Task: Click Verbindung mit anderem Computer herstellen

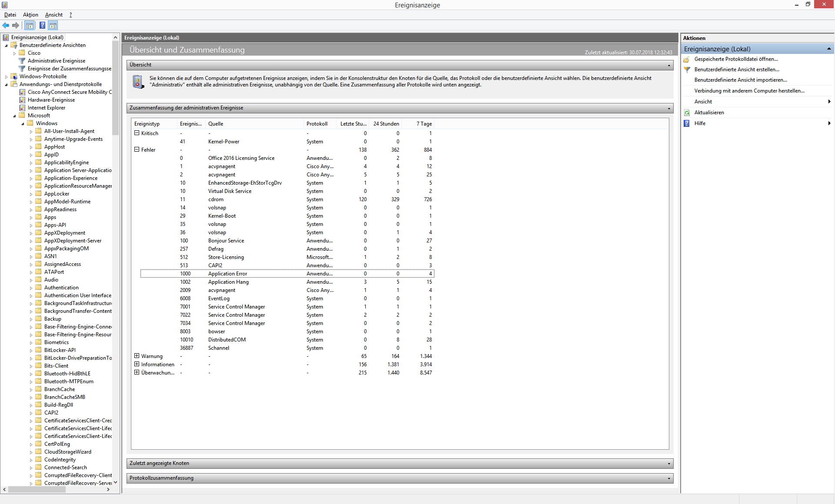Action: 749,91
